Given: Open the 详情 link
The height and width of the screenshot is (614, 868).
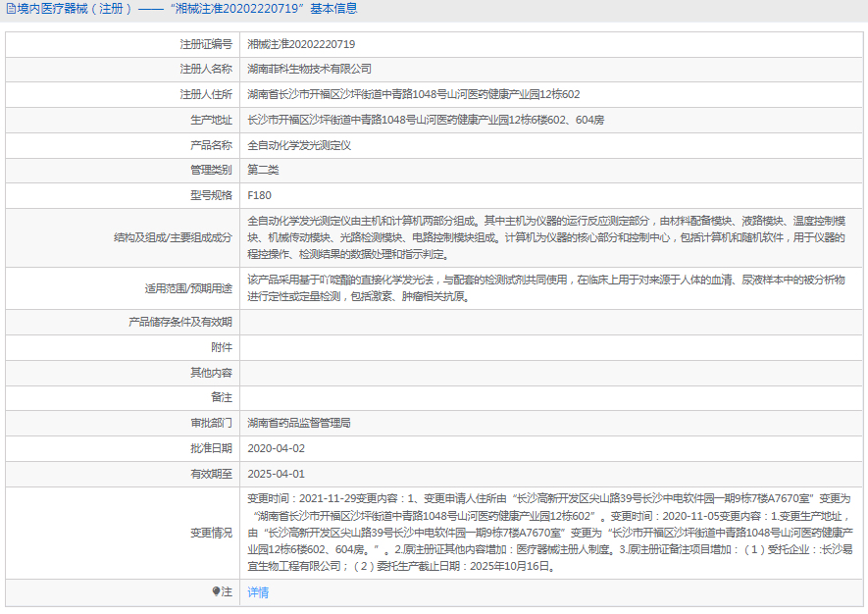Looking at the screenshot, I should (258, 592).
